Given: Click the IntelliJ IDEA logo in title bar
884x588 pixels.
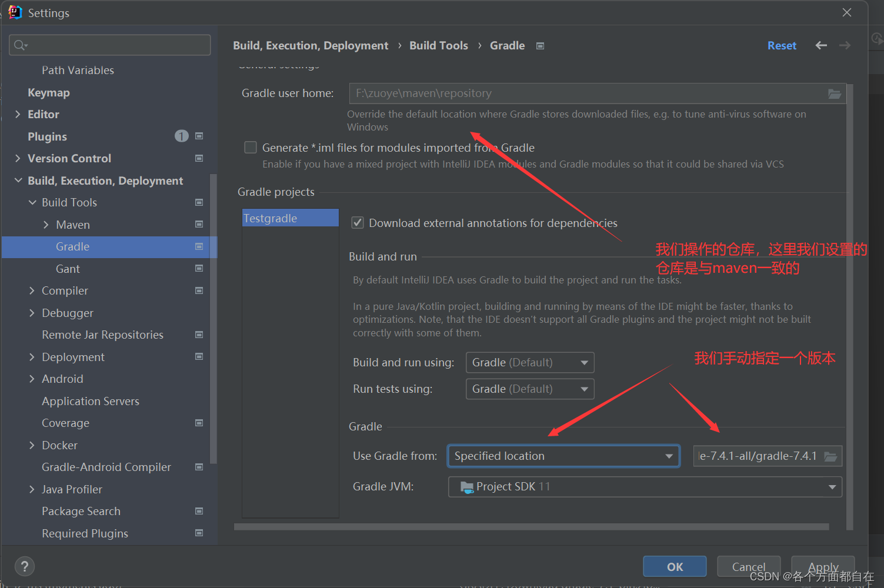Looking at the screenshot, I should (15, 12).
